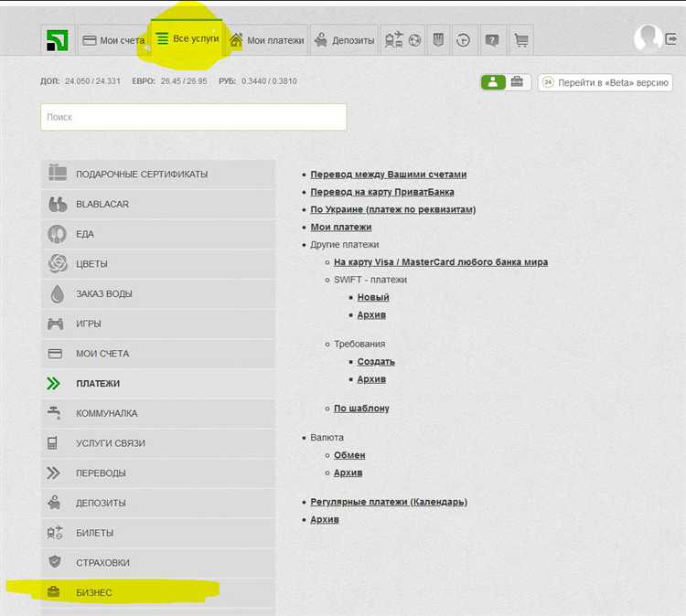Open the Регулярные платежи (Календарь) link
This screenshot has width=686, height=616.
point(389,502)
